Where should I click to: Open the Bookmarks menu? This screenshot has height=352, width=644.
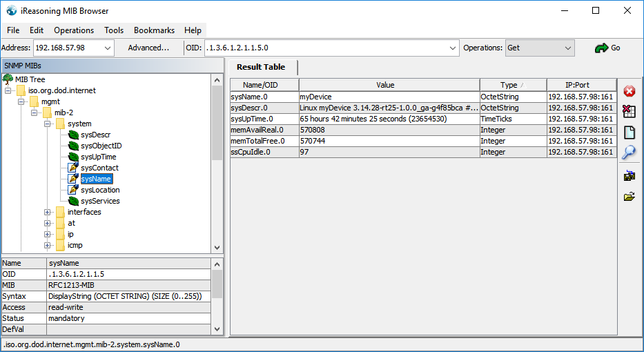coord(154,30)
